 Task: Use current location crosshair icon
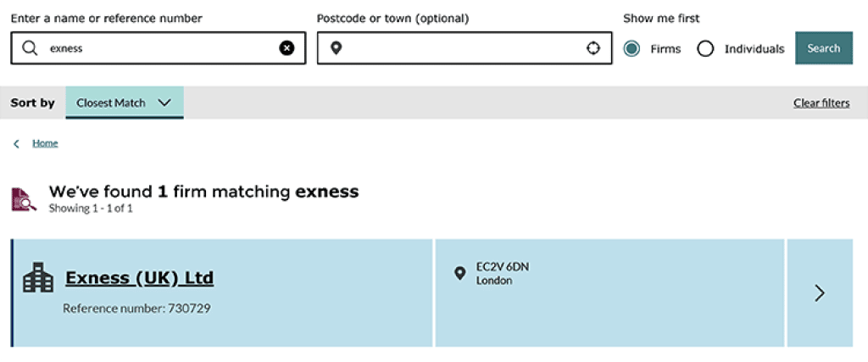(593, 48)
